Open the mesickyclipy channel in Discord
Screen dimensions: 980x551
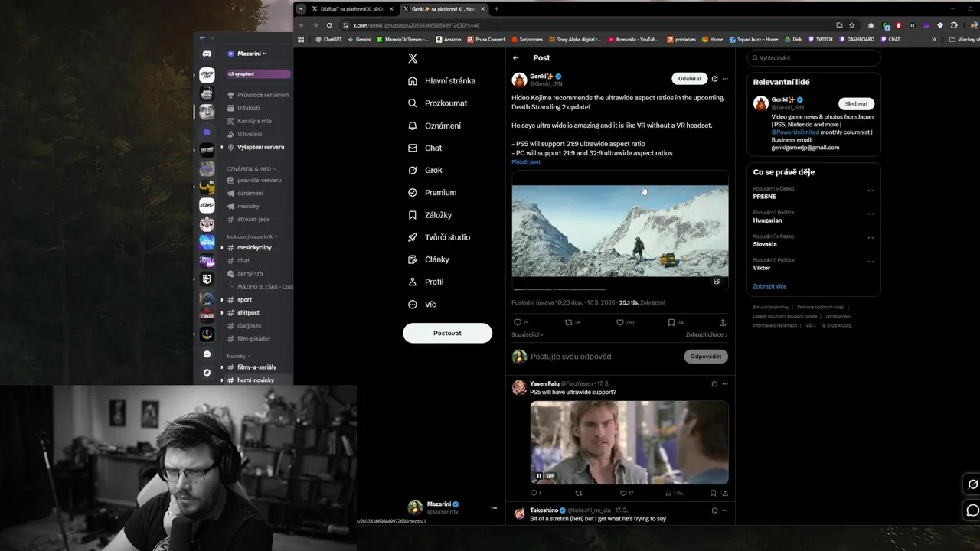pyautogui.click(x=254, y=247)
